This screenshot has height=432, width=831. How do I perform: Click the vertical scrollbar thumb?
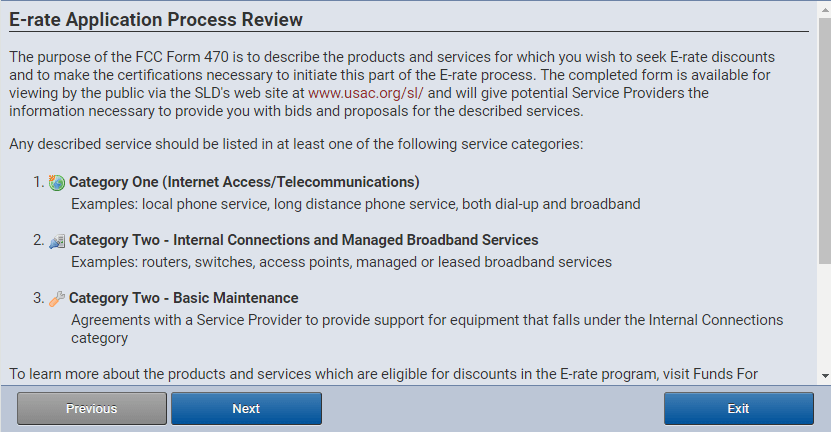825,140
